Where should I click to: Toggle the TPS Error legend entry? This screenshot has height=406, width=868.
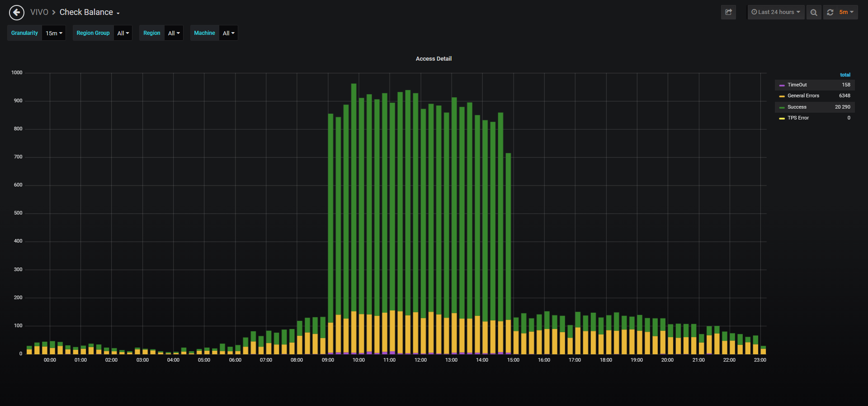point(798,118)
